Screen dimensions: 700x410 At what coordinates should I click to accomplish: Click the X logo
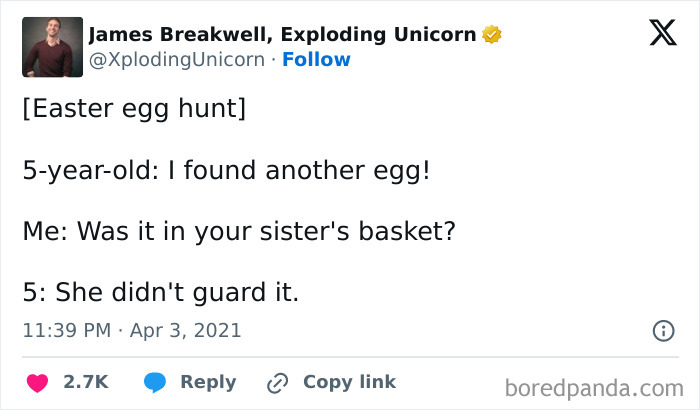tap(656, 35)
